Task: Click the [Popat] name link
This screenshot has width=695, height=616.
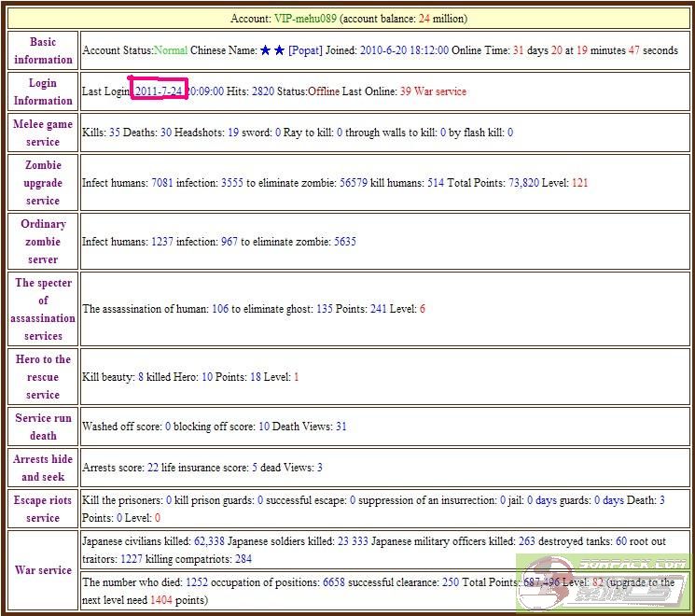Action: coord(305,50)
